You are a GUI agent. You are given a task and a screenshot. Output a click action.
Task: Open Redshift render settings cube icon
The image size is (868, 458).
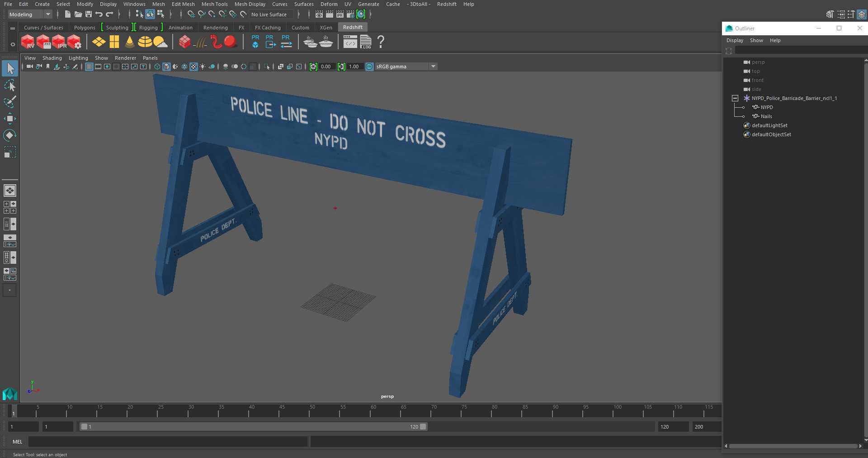pos(75,42)
